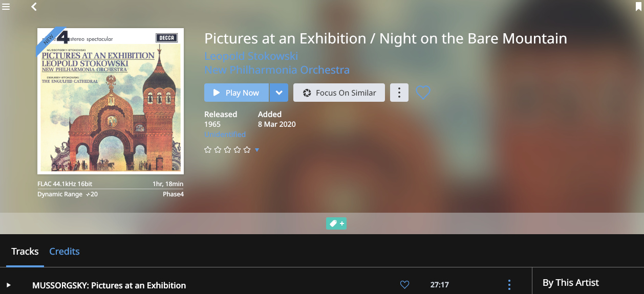Rate the album five stars
This screenshot has width=644, height=294.
click(x=247, y=150)
